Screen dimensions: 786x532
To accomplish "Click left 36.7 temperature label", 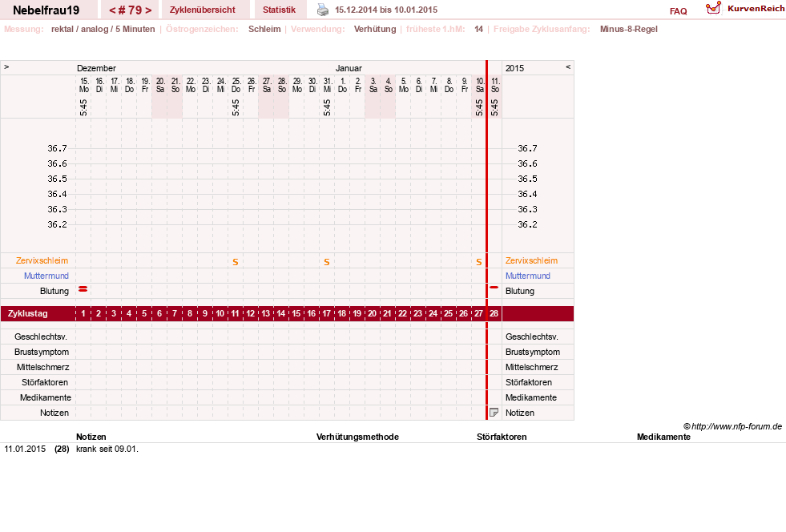I will pos(57,148).
